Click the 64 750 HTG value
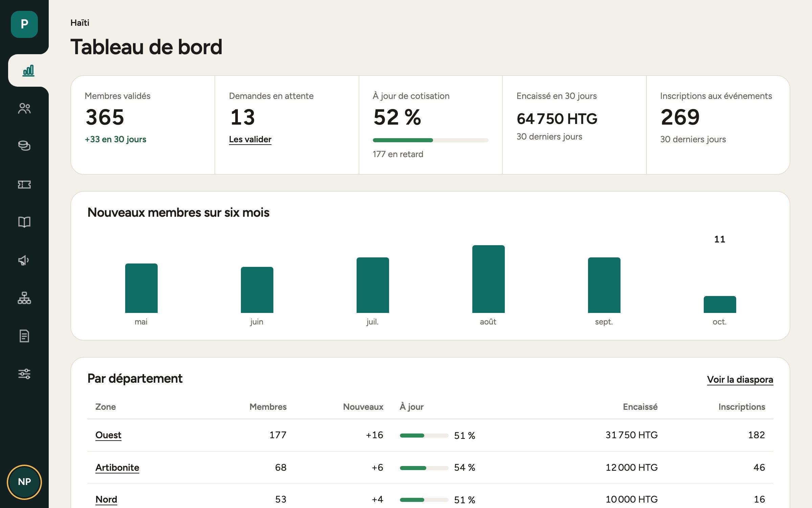 [557, 119]
